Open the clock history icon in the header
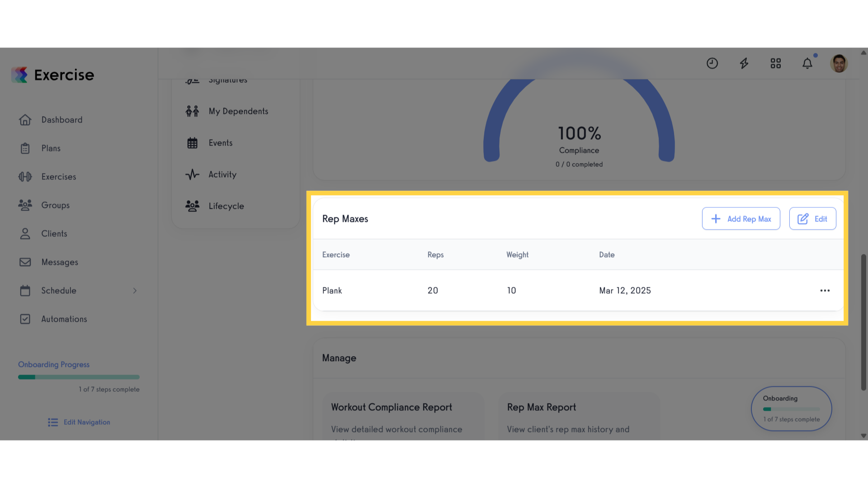 point(712,63)
